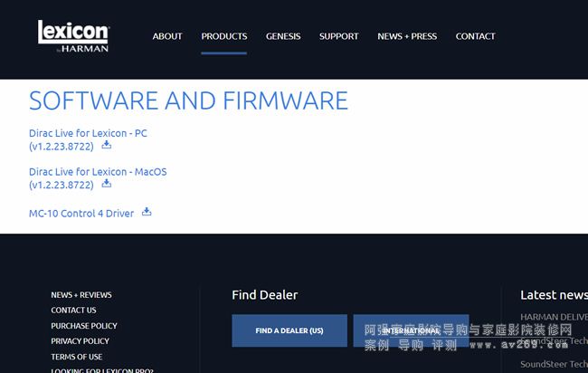Open the PRIVACY POLICY footer link

coord(80,341)
